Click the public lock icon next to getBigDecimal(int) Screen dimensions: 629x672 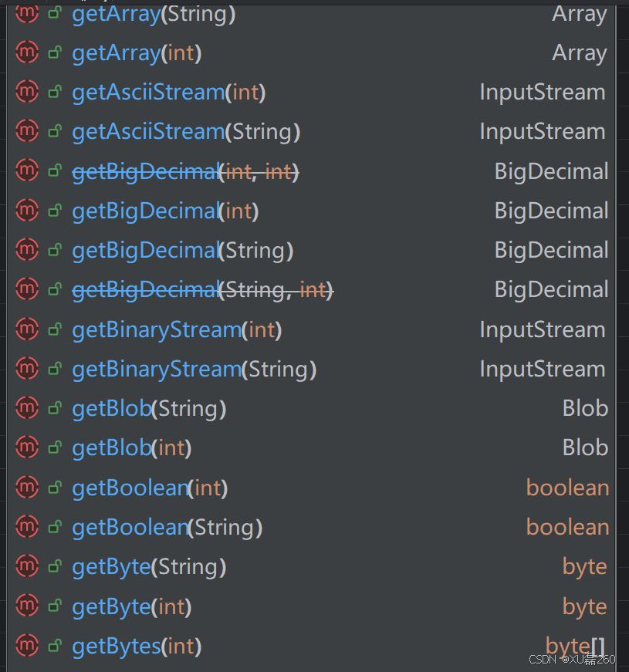pyautogui.click(x=55, y=211)
